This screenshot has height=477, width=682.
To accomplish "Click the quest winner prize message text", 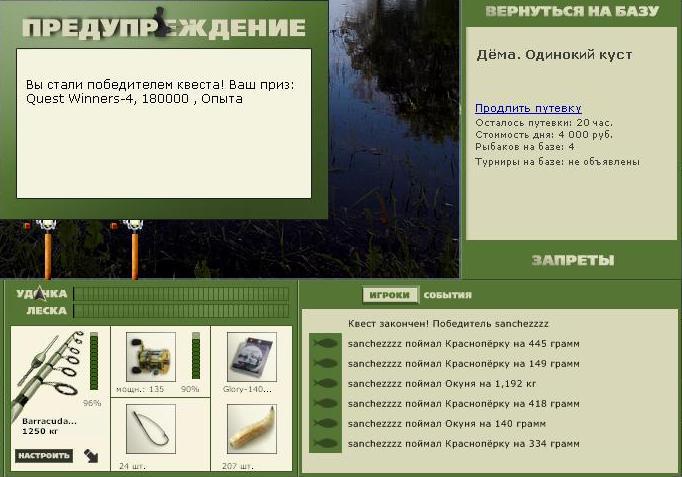I will (160, 92).
